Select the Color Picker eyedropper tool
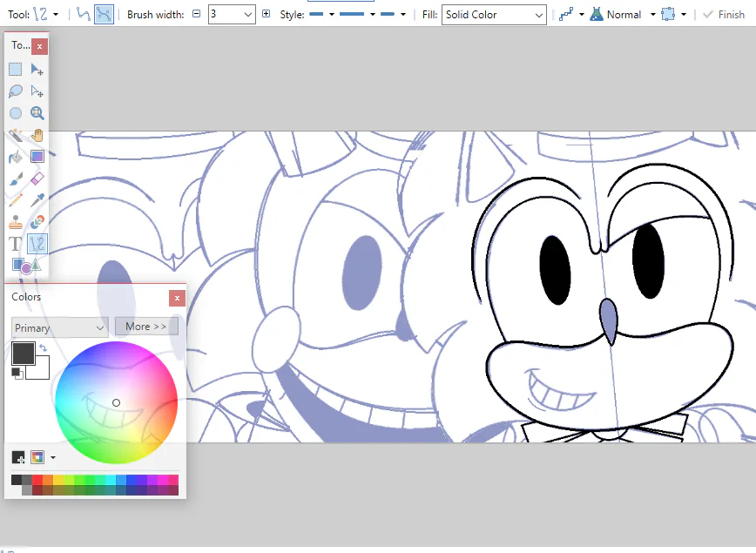756x553 pixels. tap(37, 200)
